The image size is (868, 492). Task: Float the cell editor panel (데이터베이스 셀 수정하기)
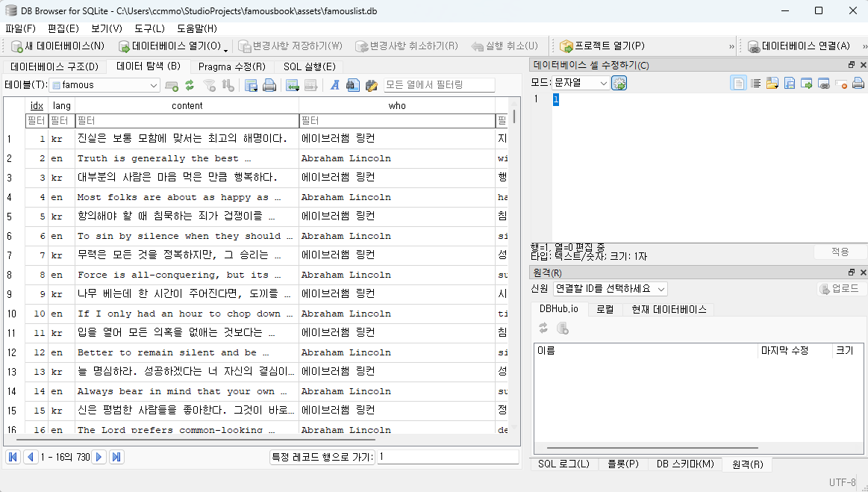852,65
